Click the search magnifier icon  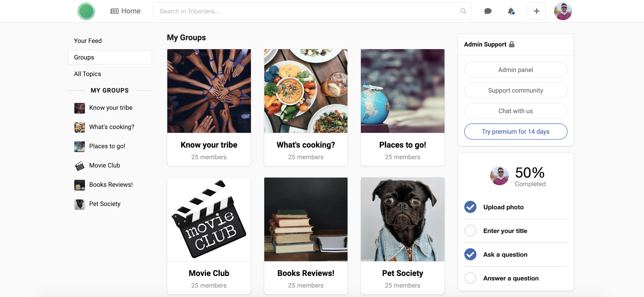click(x=463, y=11)
